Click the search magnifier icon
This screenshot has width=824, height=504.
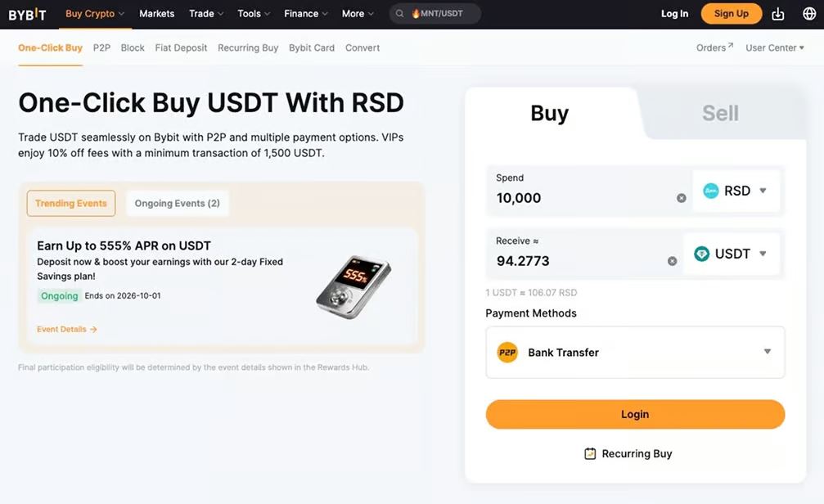pyautogui.click(x=400, y=14)
